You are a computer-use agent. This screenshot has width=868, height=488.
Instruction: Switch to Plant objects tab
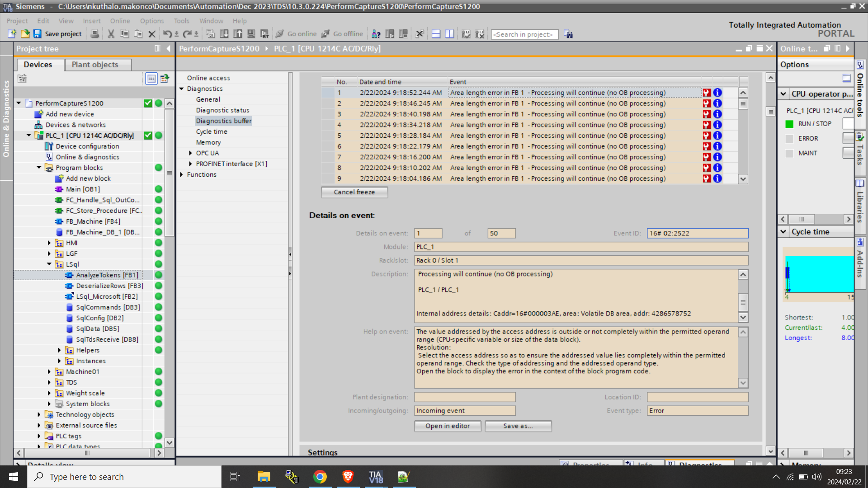pyautogui.click(x=95, y=65)
